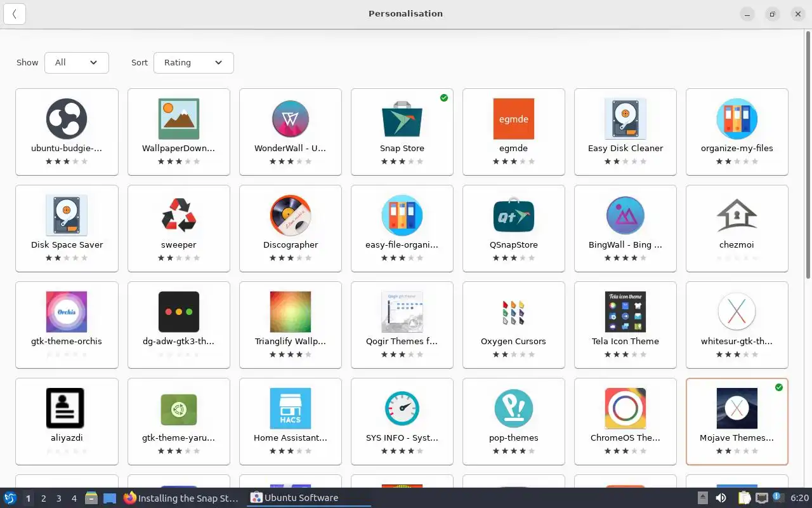Click the sweeper recycle icon

[x=179, y=215]
